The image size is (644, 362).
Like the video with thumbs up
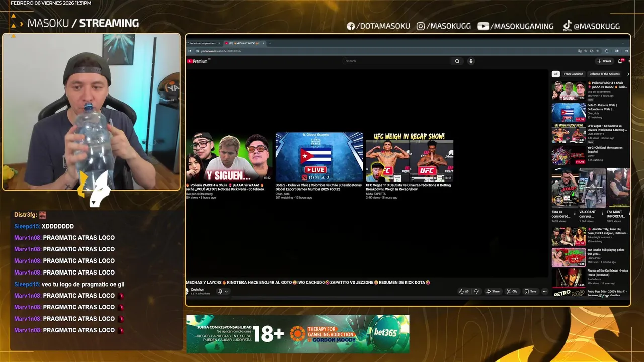tap(463, 291)
